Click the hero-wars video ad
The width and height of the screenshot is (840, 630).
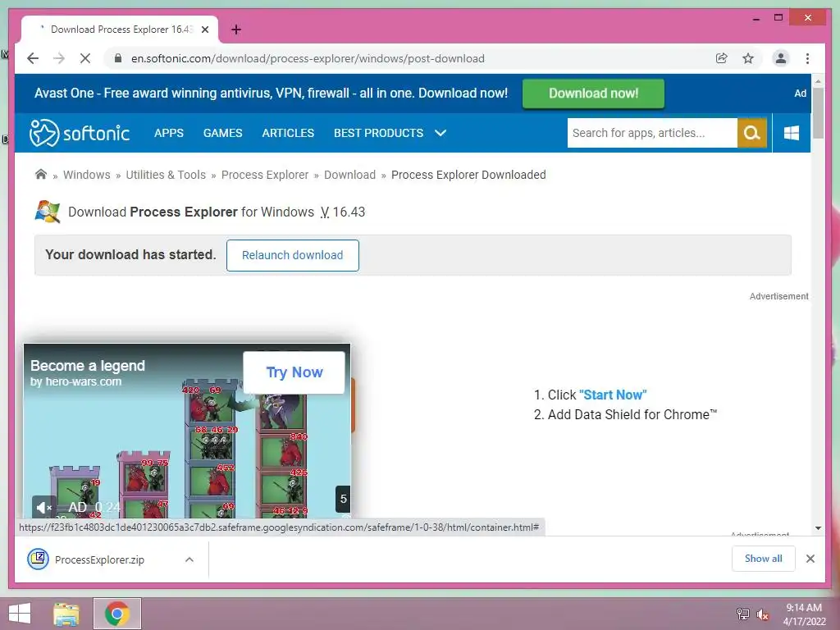(187, 431)
